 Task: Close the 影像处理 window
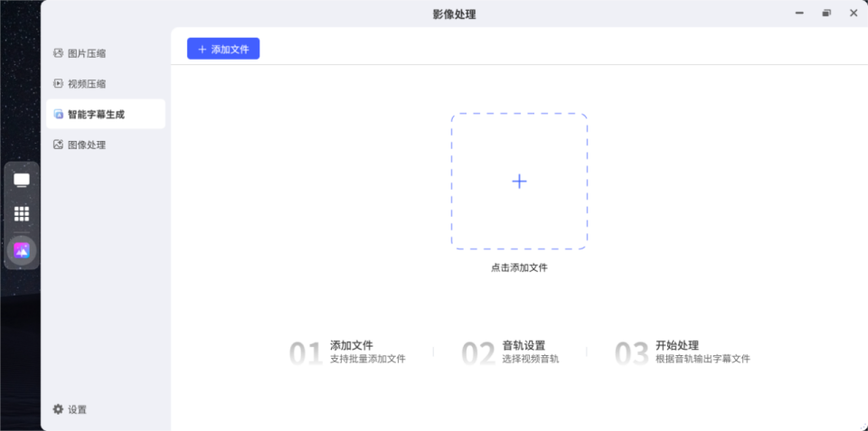click(853, 14)
